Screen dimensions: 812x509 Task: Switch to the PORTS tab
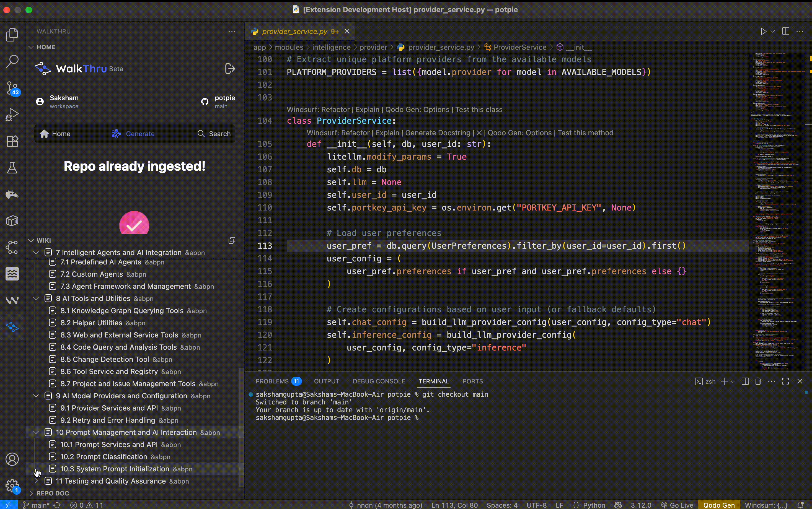click(x=473, y=381)
